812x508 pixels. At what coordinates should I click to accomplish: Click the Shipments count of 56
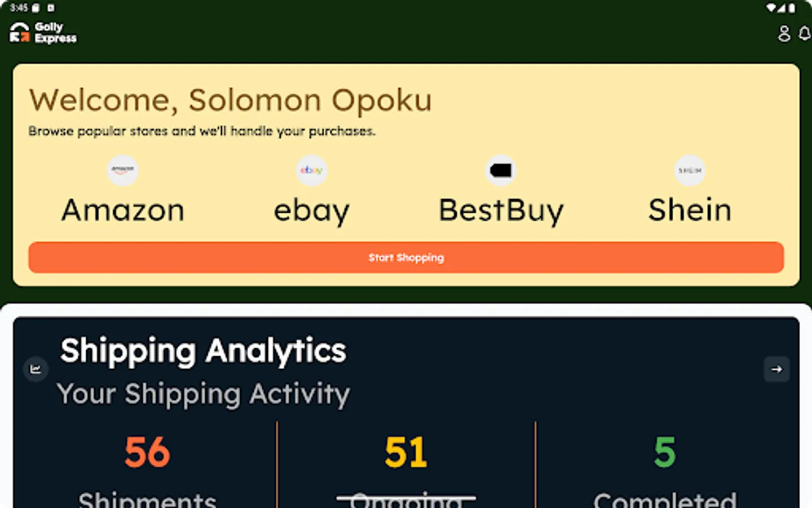[x=147, y=451]
